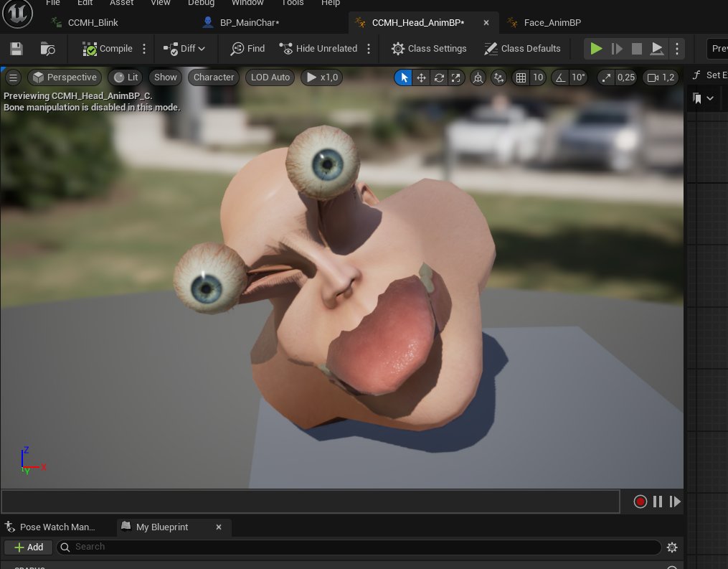
Task: Toggle Lit viewport shading mode
Action: pos(125,77)
